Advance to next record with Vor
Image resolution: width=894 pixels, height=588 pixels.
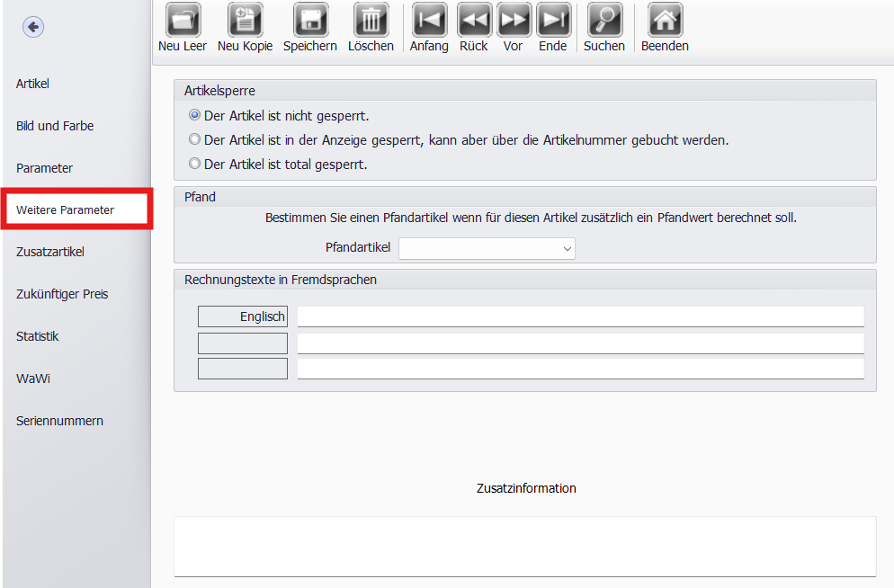513,21
